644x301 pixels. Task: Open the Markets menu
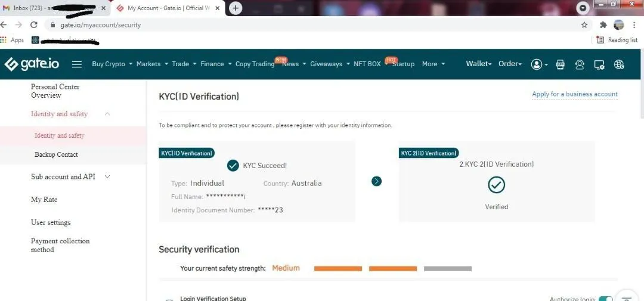[x=151, y=64]
